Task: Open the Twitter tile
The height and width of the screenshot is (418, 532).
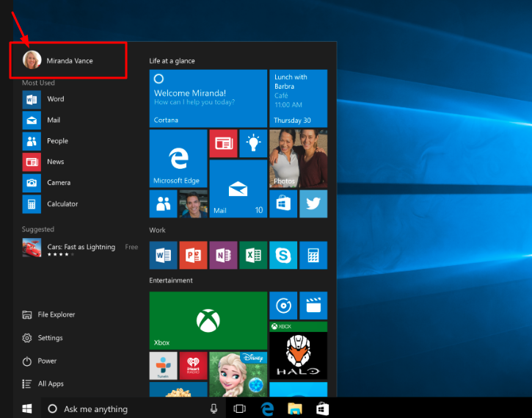Action: 313,203
